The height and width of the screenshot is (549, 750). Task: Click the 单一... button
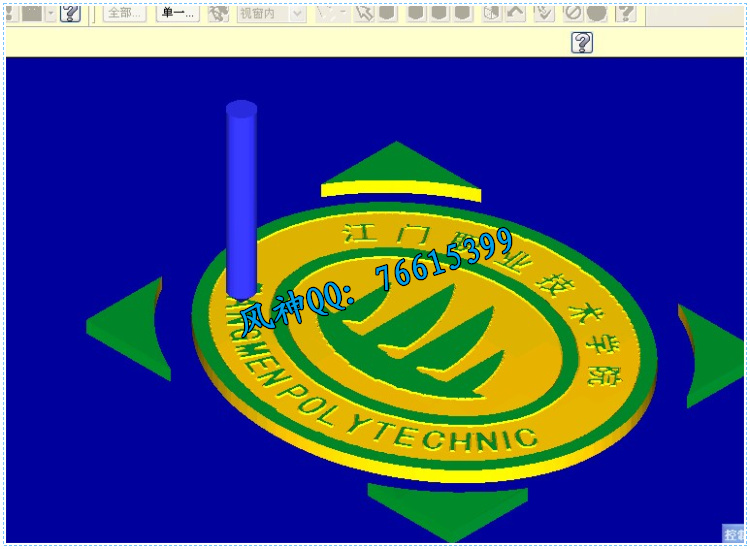[x=178, y=13]
